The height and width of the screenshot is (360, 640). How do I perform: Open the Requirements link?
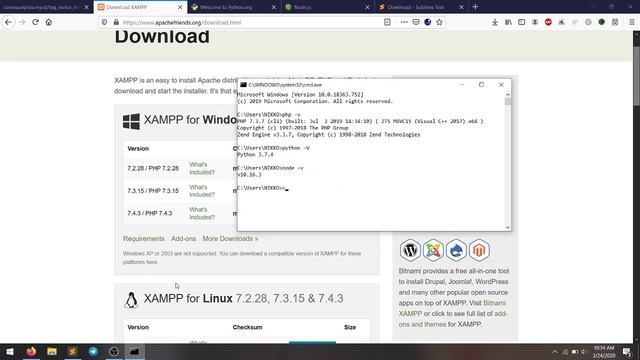(144, 239)
